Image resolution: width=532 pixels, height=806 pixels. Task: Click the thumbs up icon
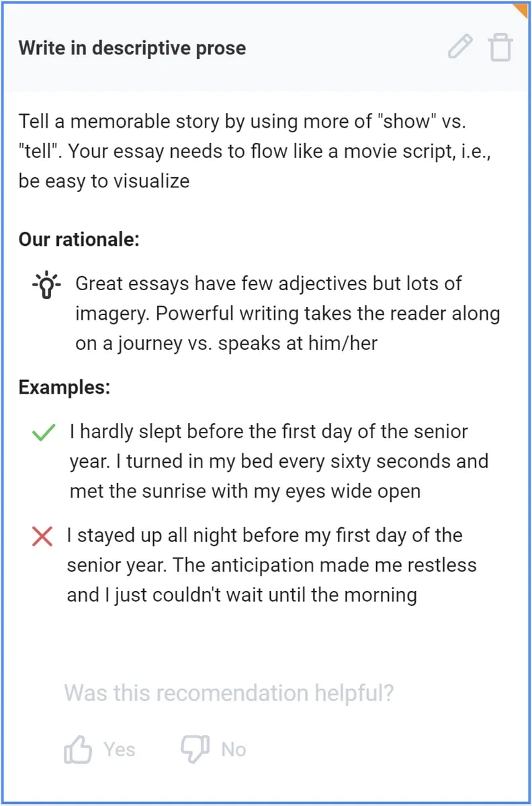[78, 748]
